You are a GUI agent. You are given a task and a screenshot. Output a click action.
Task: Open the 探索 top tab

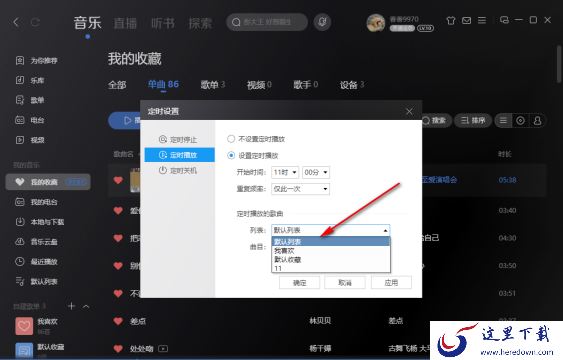click(x=200, y=23)
